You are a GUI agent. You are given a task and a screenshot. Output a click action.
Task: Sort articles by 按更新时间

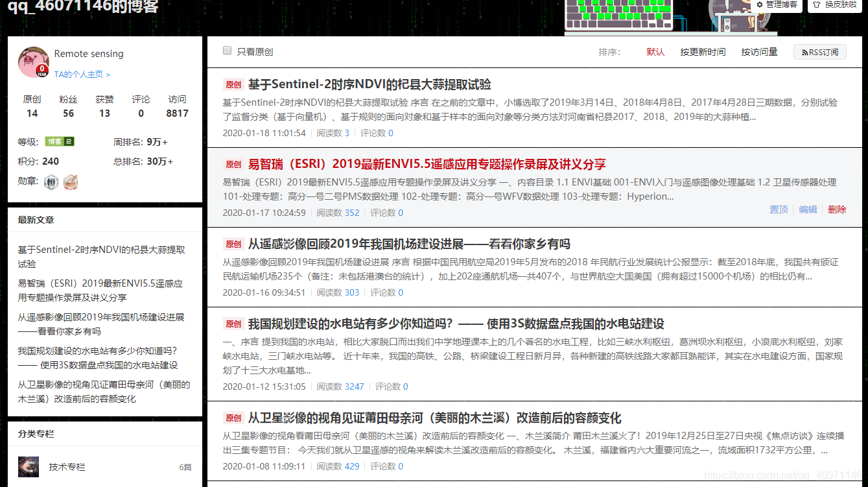(x=703, y=52)
